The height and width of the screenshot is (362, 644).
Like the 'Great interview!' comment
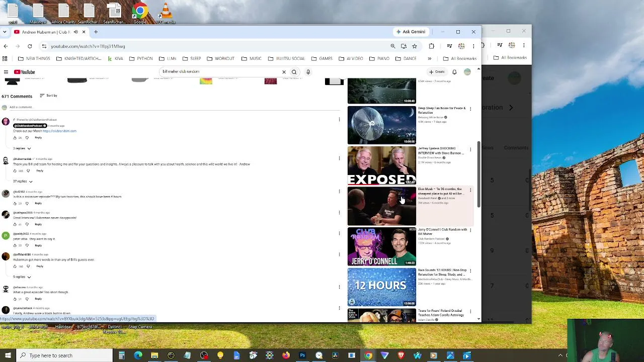coord(15,224)
